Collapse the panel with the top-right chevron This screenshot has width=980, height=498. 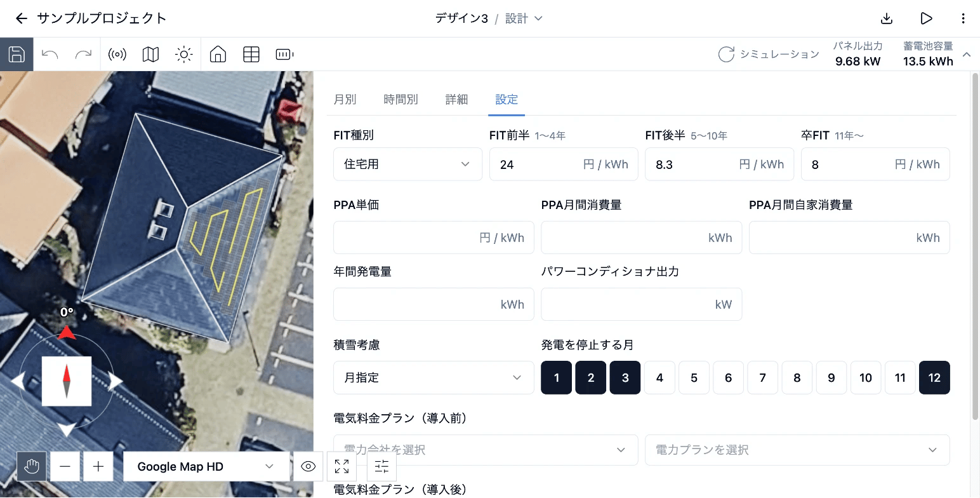(967, 55)
